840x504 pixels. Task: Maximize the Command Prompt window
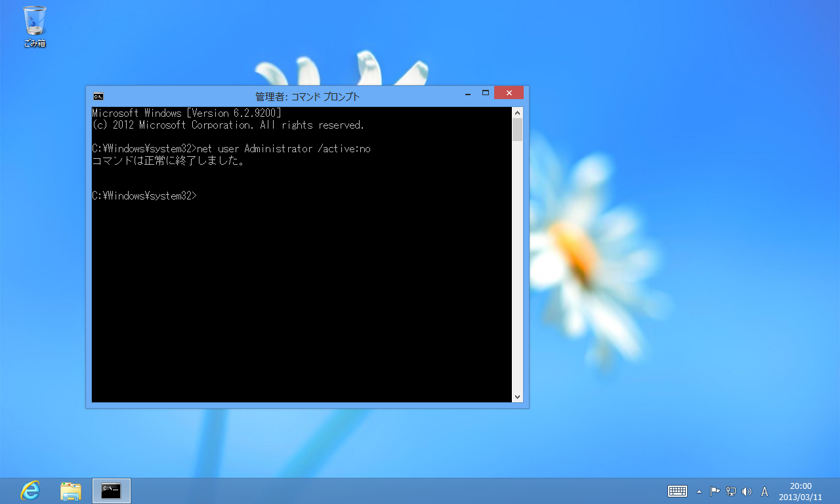pos(486,93)
